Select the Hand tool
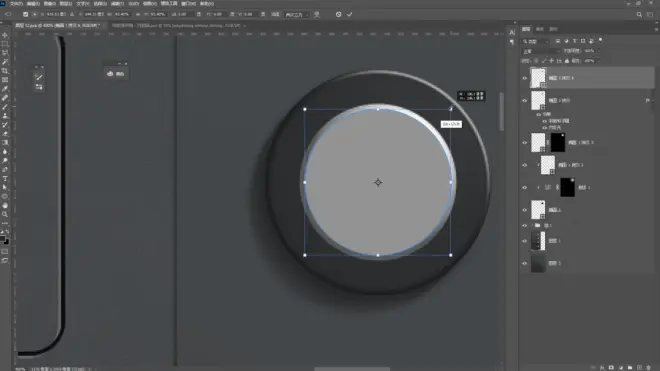This screenshot has height=371, width=660. tap(5, 206)
